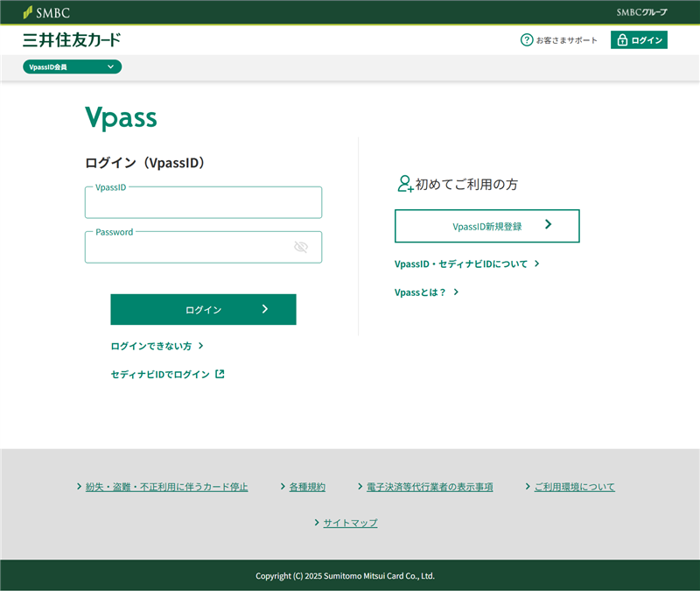This screenshot has height=591, width=700.
Task: Click the Vpass logo heading
Action: pos(121,118)
